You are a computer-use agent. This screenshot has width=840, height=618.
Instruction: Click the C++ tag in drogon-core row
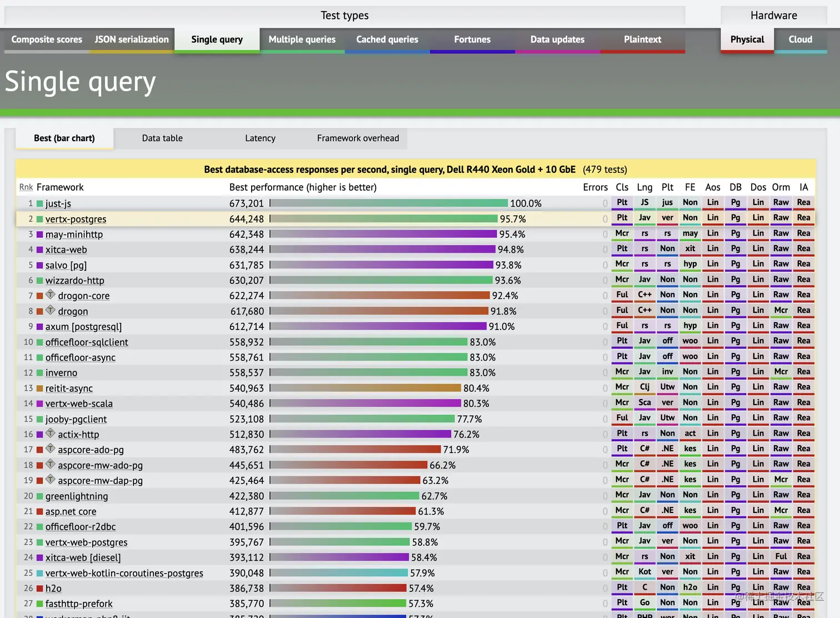645,295
